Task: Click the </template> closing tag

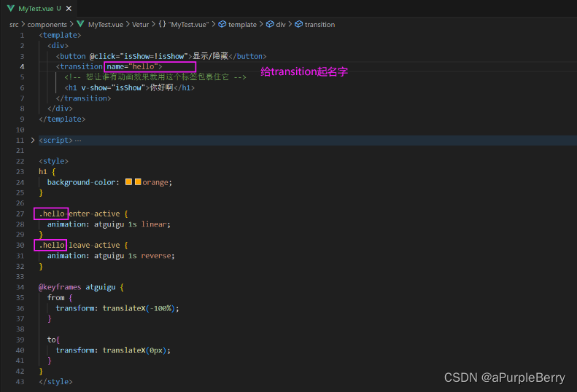Action: pyautogui.click(x=62, y=119)
